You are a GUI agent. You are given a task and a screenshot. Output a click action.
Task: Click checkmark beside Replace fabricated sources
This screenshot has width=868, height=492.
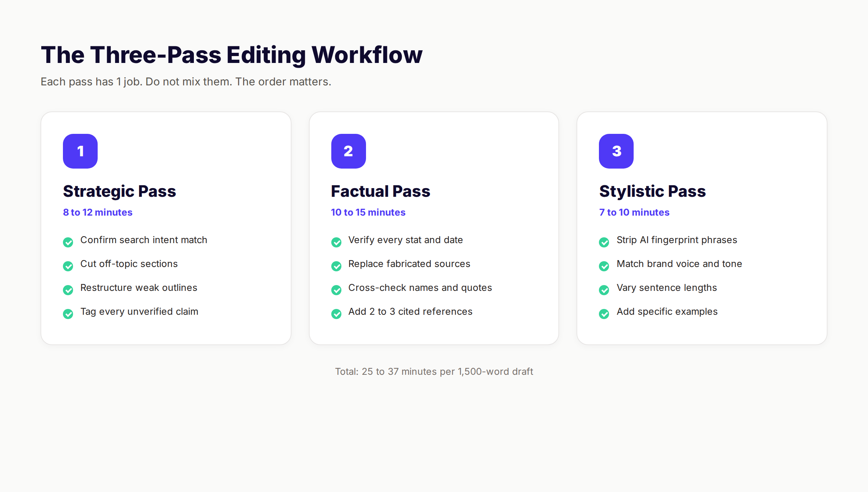pos(336,266)
